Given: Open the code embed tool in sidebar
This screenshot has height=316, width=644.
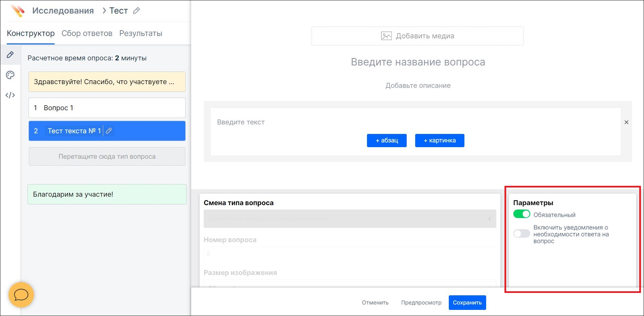Looking at the screenshot, I should [10, 95].
